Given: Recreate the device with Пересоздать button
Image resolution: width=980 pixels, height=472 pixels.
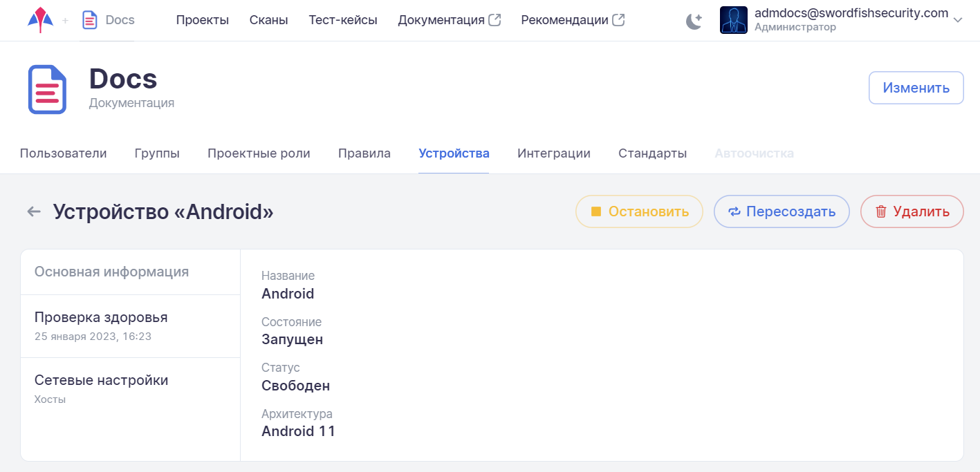Looking at the screenshot, I should 782,211.
